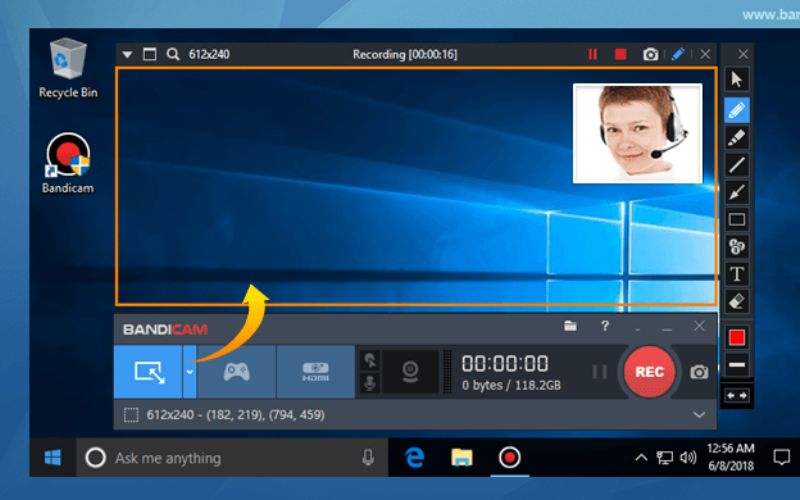Open the volume speaker tray icon

pos(688,458)
